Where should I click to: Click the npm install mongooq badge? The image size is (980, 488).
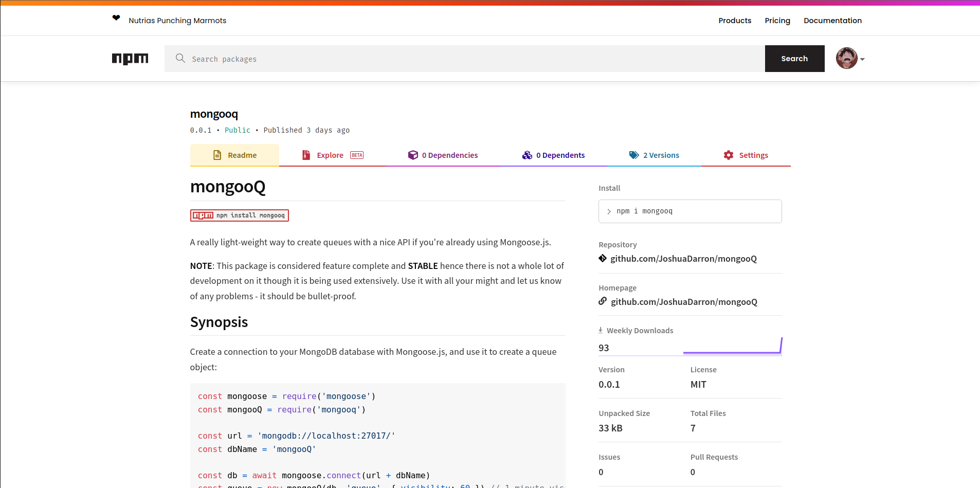click(240, 215)
